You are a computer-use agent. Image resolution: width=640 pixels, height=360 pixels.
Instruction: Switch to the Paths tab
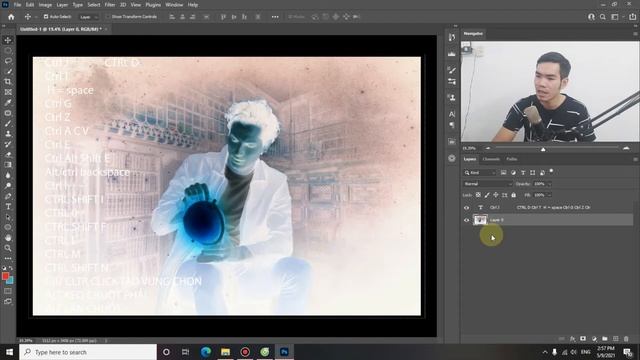point(512,159)
